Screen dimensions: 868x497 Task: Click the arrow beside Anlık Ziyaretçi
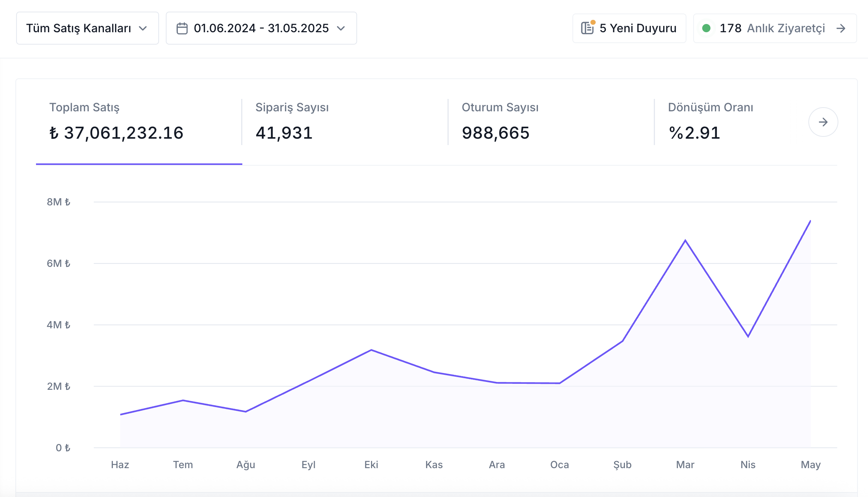pos(841,28)
